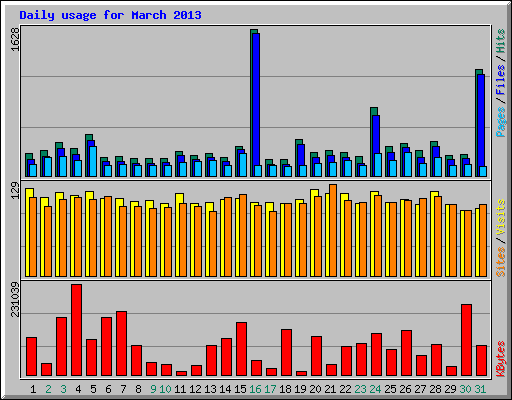Click the day 21 label on x-axis
This screenshot has width=512, height=400.
tap(330, 389)
